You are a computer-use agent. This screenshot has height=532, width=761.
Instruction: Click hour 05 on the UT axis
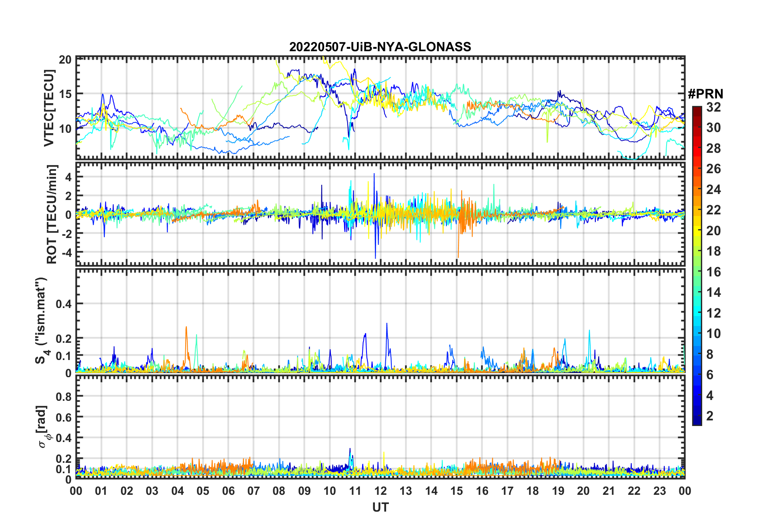point(203,491)
